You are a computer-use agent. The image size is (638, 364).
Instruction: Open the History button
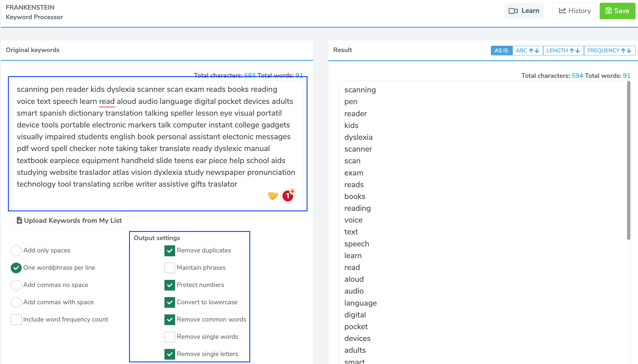click(575, 11)
